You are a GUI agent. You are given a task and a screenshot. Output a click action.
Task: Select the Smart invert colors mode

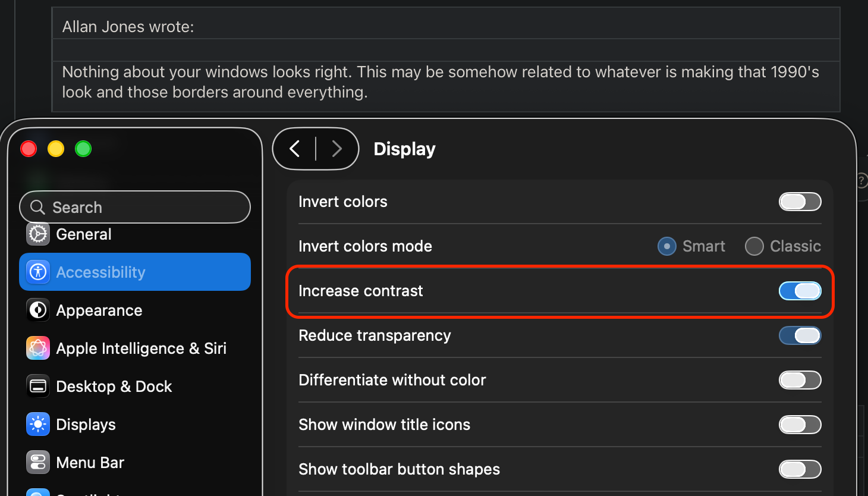click(667, 246)
